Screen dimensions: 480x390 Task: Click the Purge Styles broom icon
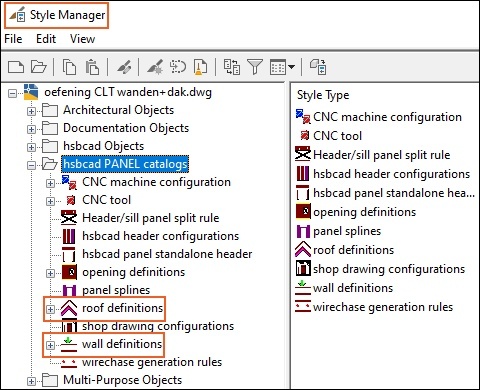[200, 67]
